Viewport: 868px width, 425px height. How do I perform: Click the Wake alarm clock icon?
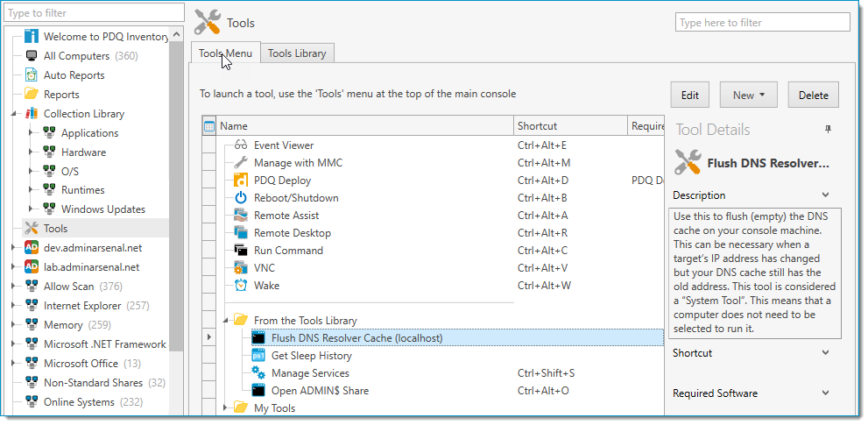[x=241, y=286]
